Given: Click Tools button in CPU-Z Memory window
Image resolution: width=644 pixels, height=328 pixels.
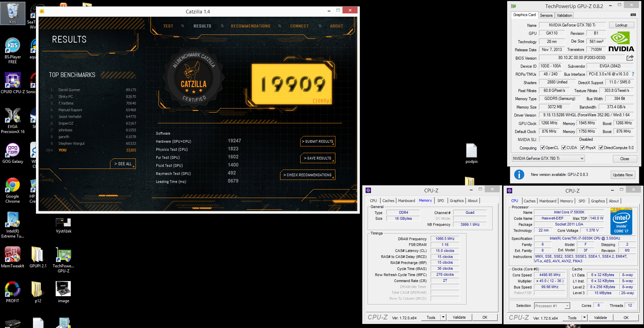Looking at the screenshot, I should [x=431, y=317].
